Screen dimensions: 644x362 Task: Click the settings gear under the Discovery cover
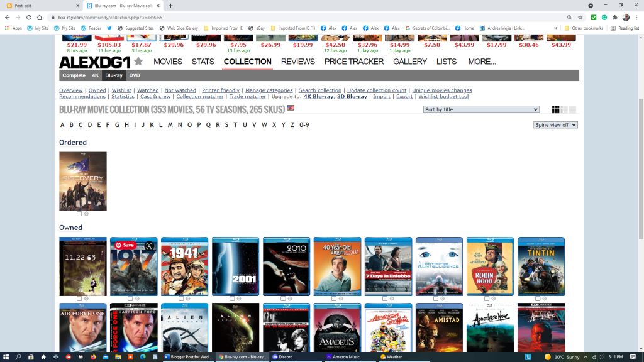click(x=87, y=214)
